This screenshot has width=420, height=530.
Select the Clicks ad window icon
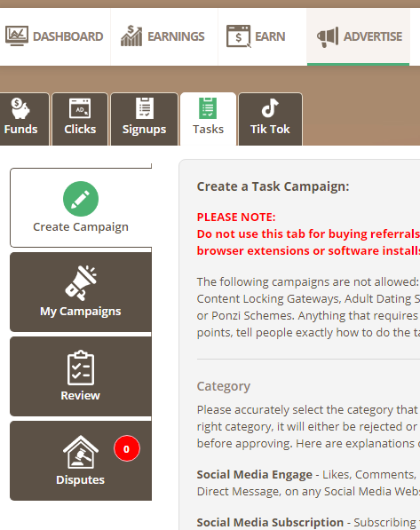pyautogui.click(x=80, y=108)
